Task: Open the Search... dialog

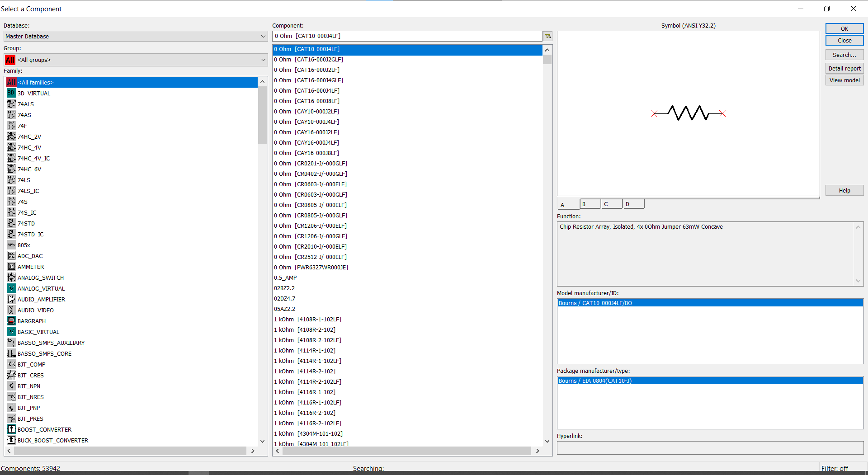Action: [844, 55]
